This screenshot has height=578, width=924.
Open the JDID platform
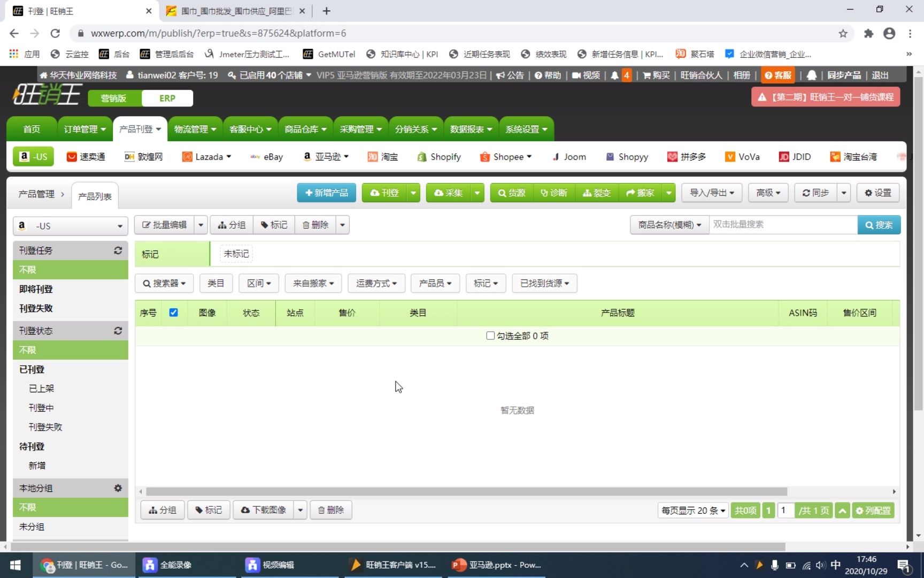point(795,157)
